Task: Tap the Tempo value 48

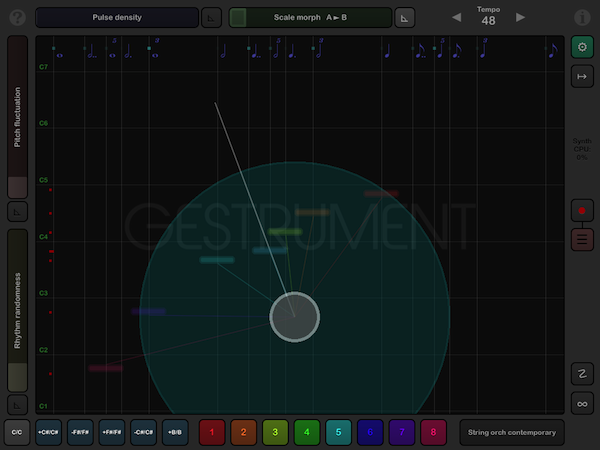Action: 488,21
